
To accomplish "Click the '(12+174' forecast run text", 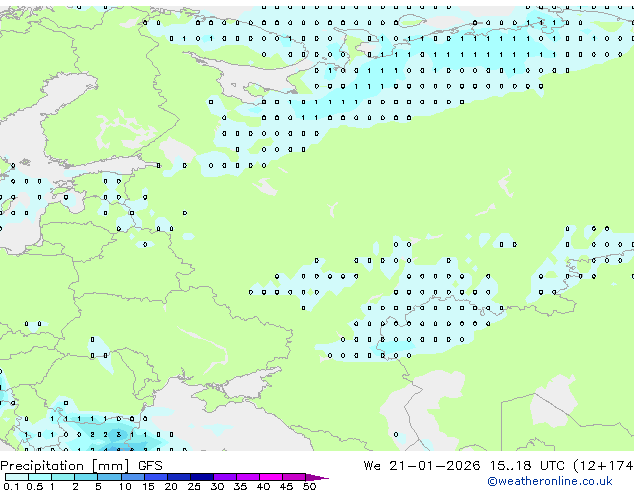I will pyautogui.click(x=603, y=466).
